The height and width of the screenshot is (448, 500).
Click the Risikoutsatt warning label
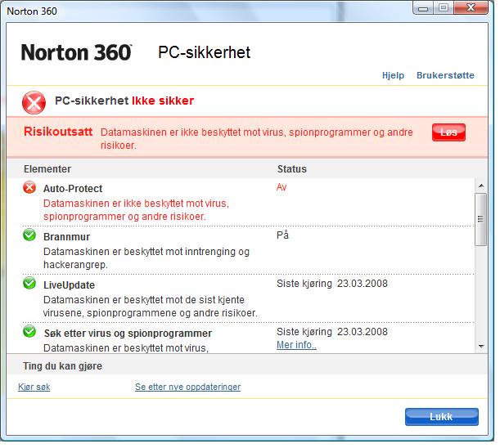click(x=58, y=132)
